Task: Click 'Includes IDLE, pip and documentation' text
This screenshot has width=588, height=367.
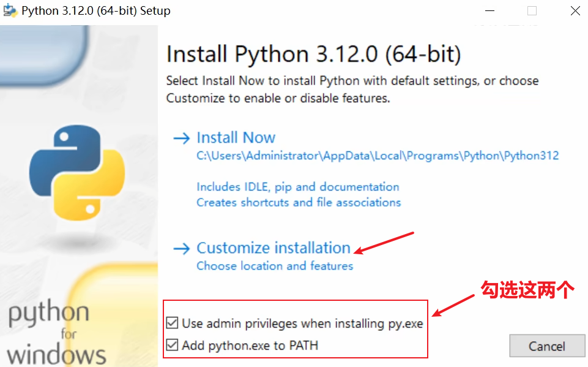Action: (x=297, y=187)
